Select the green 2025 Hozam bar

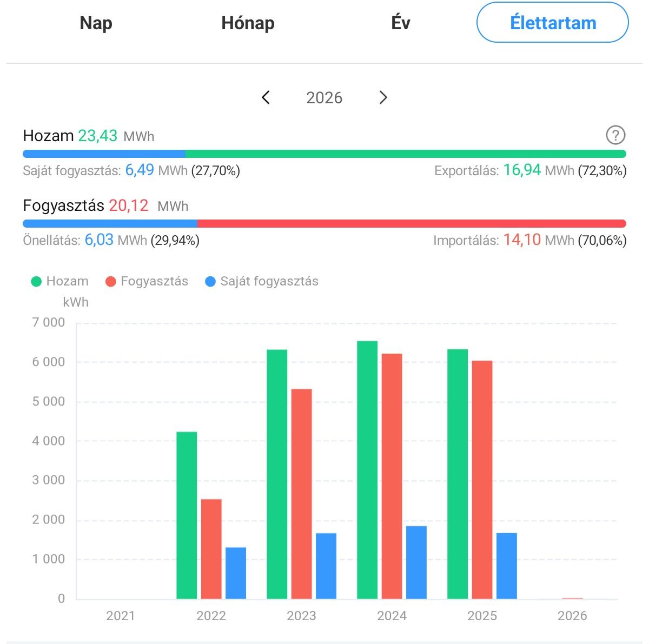pyautogui.click(x=458, y=474)
